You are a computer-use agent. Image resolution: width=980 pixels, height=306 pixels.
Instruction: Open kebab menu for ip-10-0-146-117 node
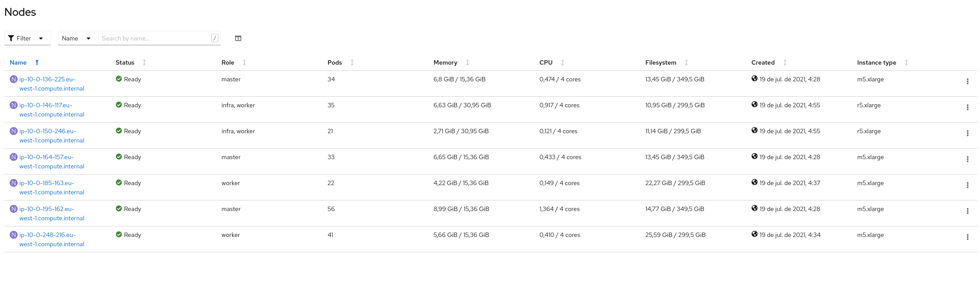[x=967, y=107]
